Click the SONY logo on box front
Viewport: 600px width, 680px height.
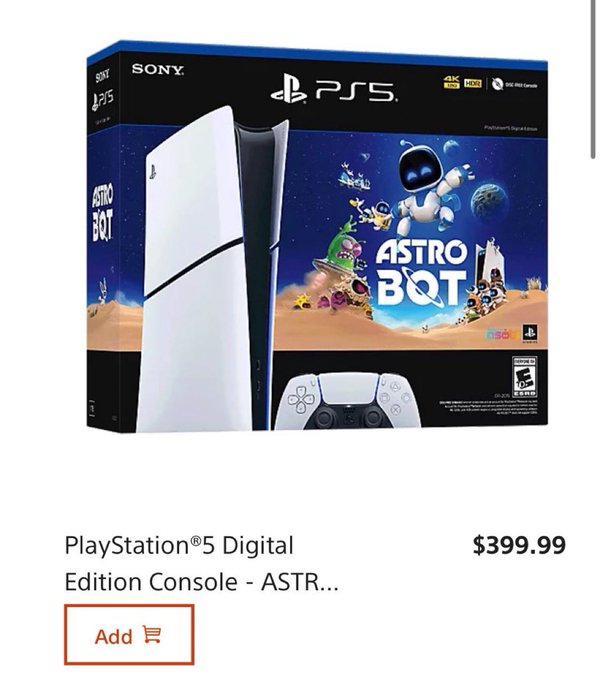point(158,69)
